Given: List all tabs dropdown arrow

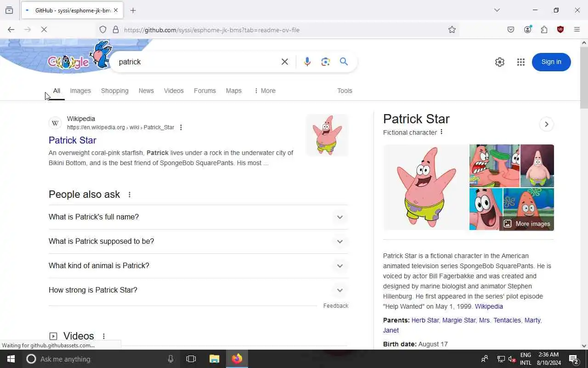Looking at the screenshot, I should (x=497, y=10).
